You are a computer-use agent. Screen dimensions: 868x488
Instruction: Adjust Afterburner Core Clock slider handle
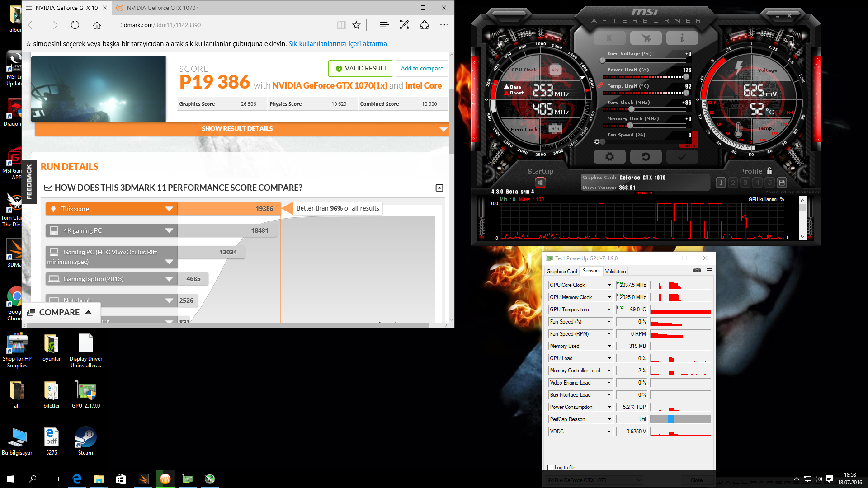pyautogui.click(x=631, y=109)
